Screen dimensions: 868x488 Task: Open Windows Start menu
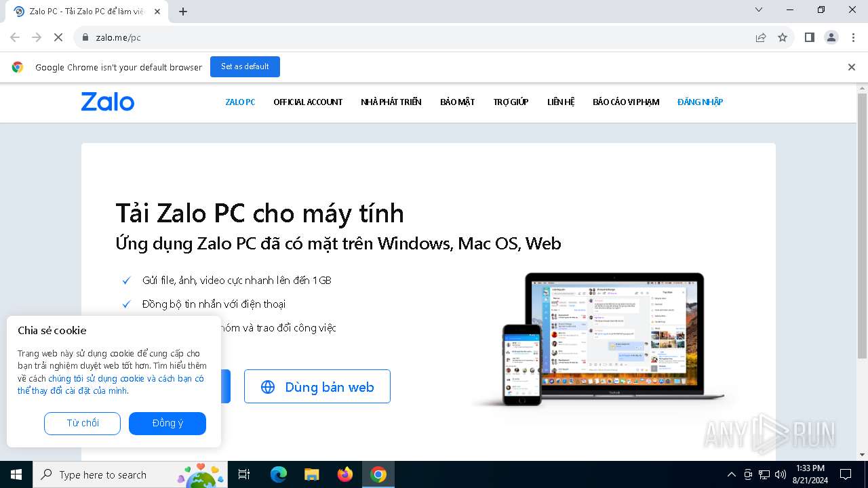point(16,474)
